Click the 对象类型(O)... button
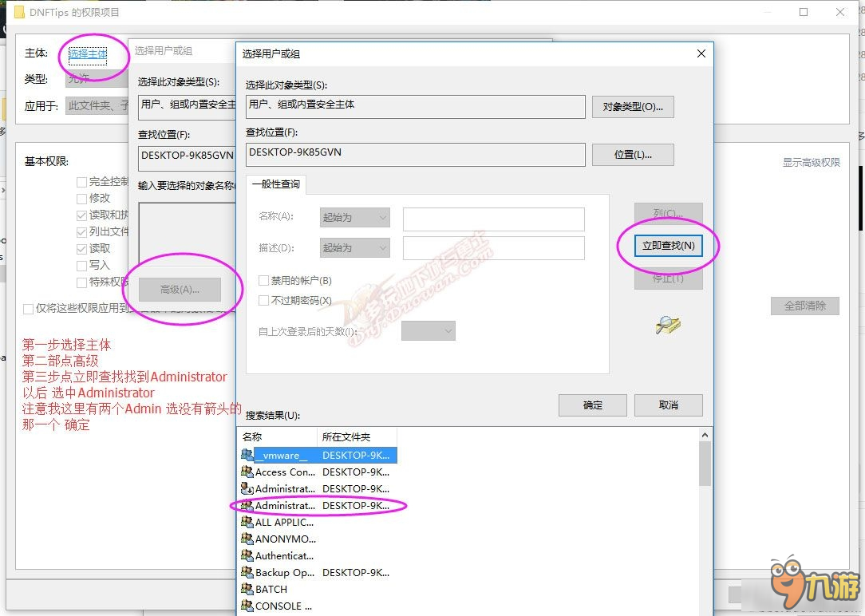This screenshot has width=865, height=616. point(633,107)
